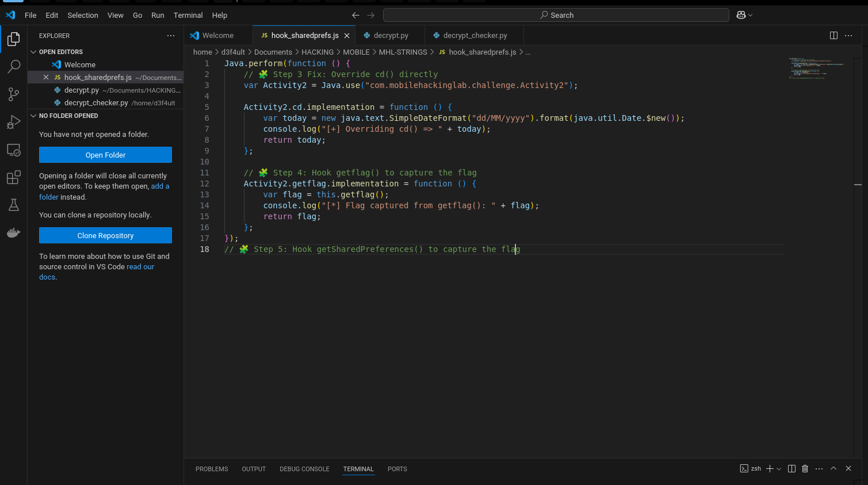
Task: Select the zsh terminal entry
Action: coord(750,469)
